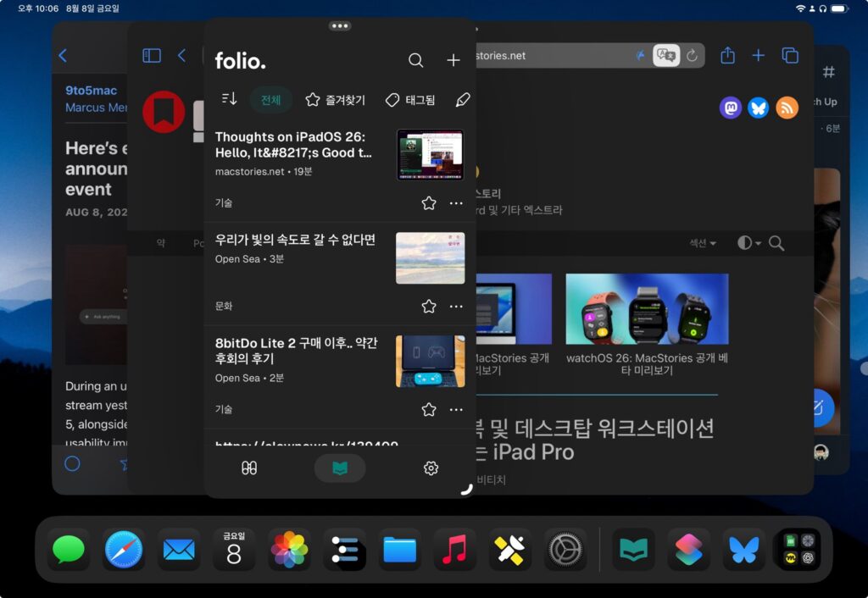The width and height of the screenshot is (868, 598).
Task: Tap the Mastodon icon on MacStories page
Action: point(730,108)
